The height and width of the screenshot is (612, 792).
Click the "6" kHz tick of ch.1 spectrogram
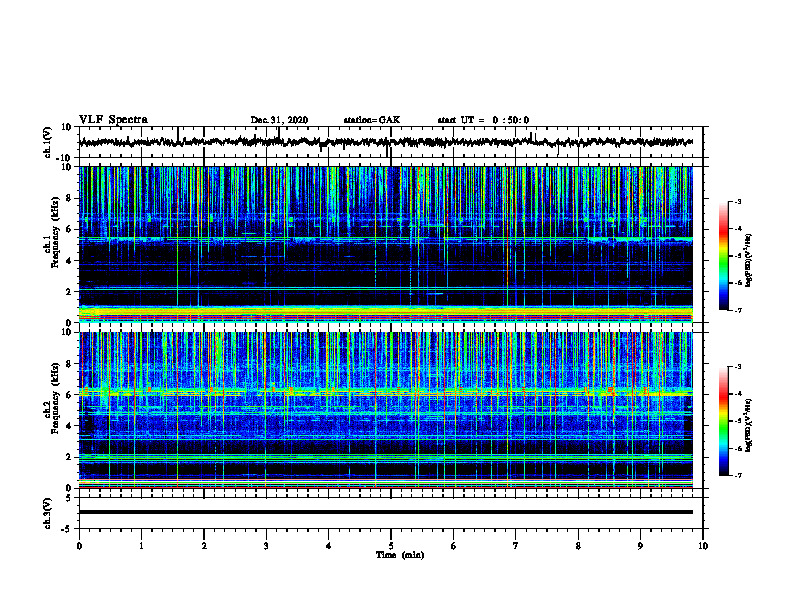point(69,229)
